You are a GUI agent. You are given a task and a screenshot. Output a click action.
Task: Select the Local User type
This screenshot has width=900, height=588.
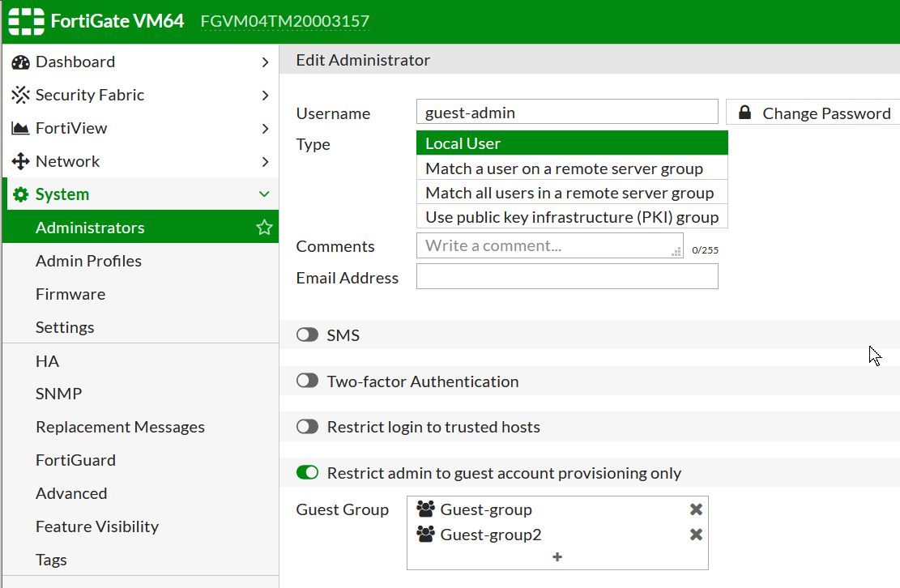(x=572, y=143)
